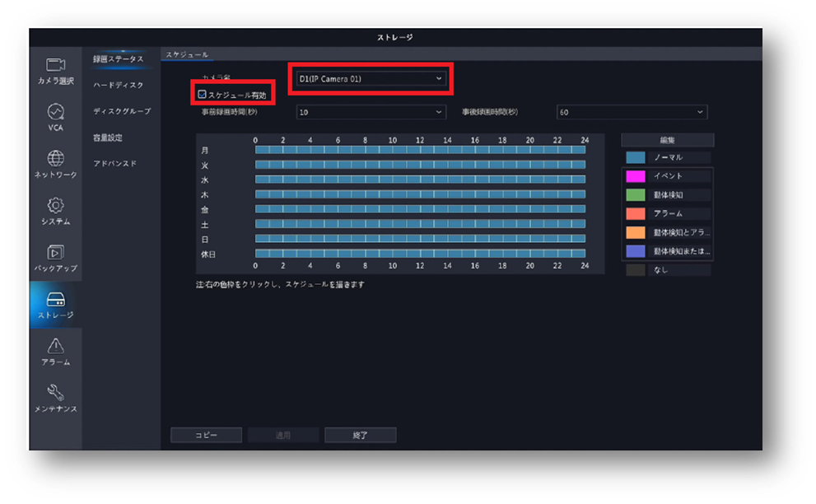
Task: Open the ネットワーク globe icon
Action: coord(55,158)
